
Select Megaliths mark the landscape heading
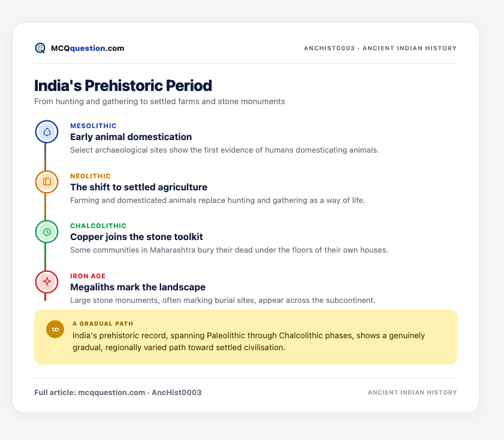[138, 287]
